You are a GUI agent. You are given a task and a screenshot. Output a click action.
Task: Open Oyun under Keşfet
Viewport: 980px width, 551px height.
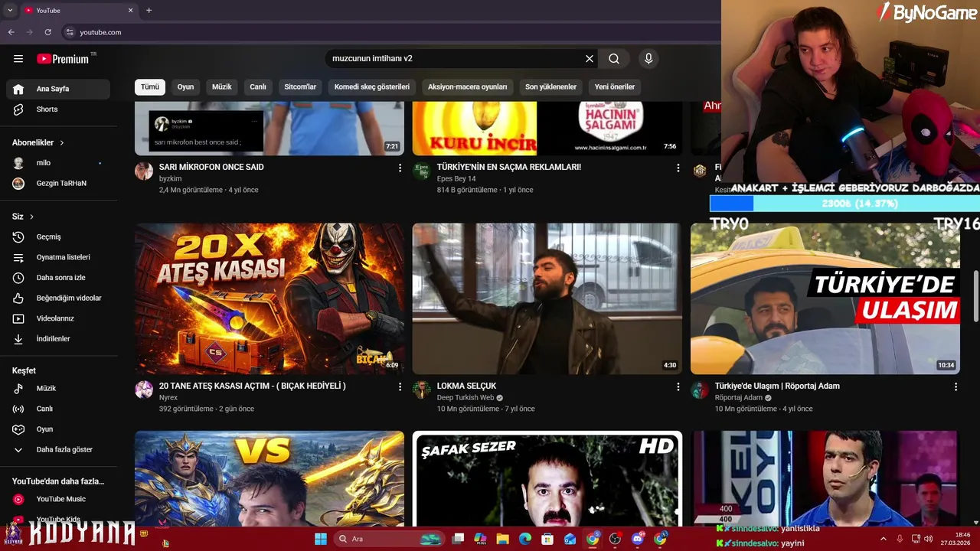[x=58, y=429]
